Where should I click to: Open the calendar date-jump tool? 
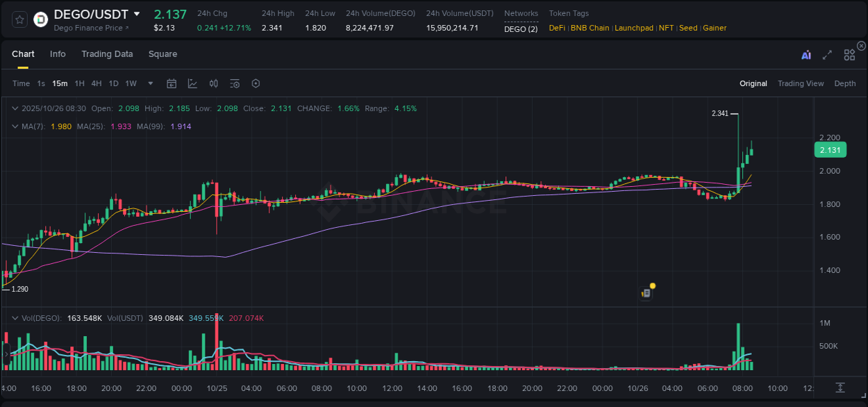click(172, 83)
